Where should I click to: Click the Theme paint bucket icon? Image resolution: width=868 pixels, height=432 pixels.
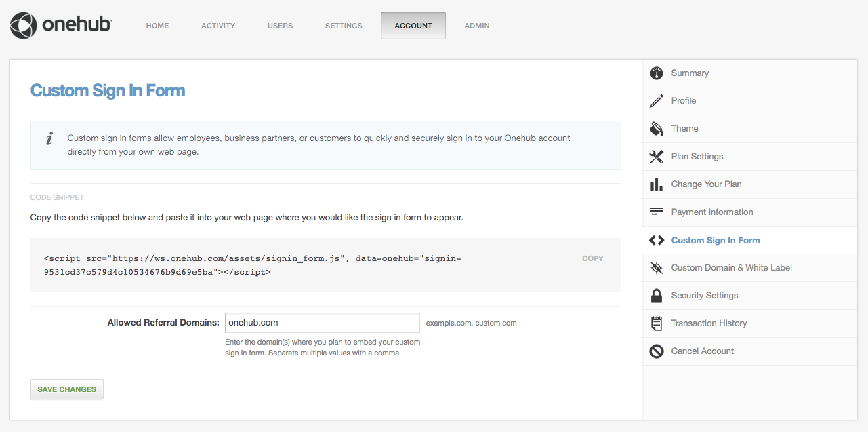click(656, 129)
